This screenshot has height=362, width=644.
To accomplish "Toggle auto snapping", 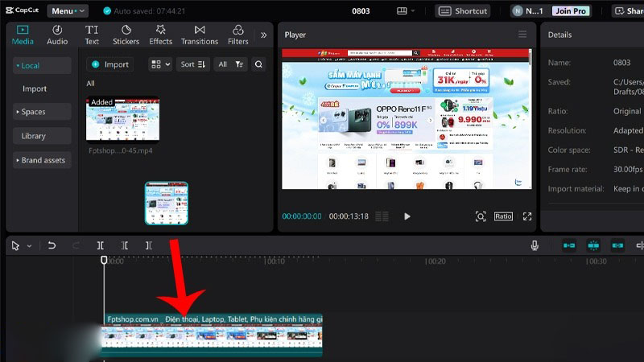I will (x=593, y=245).
